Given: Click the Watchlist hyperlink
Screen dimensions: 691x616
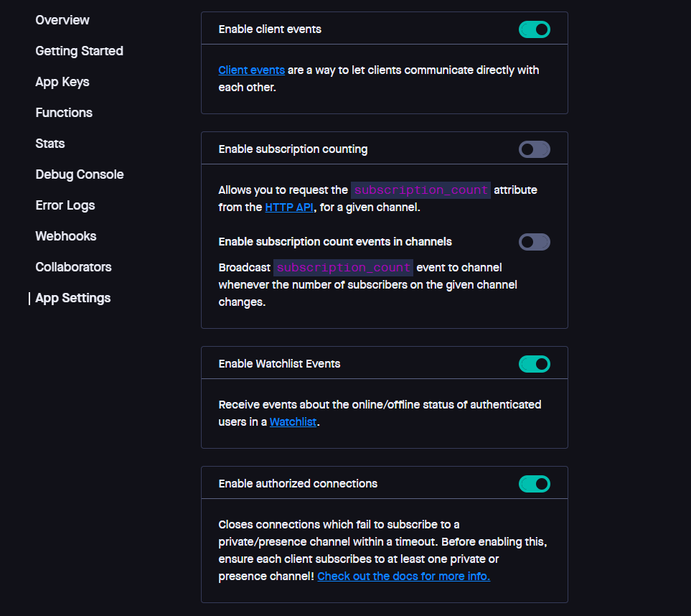Looking at the screenshot, I should [293, 422].
